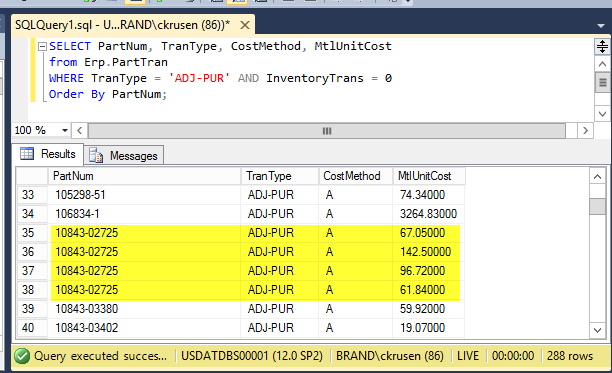Select the SQLQuery1.sql document tab
The width and height of the screenshot is (612, 373).
[x=133, y=25]
